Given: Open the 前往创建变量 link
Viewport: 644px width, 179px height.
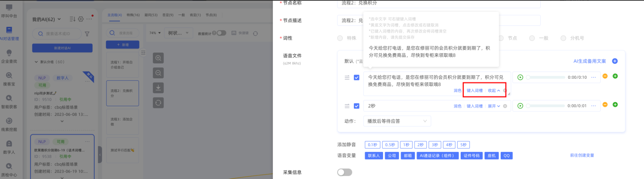Looking at the screenshot, I should [x=582, y=155].
